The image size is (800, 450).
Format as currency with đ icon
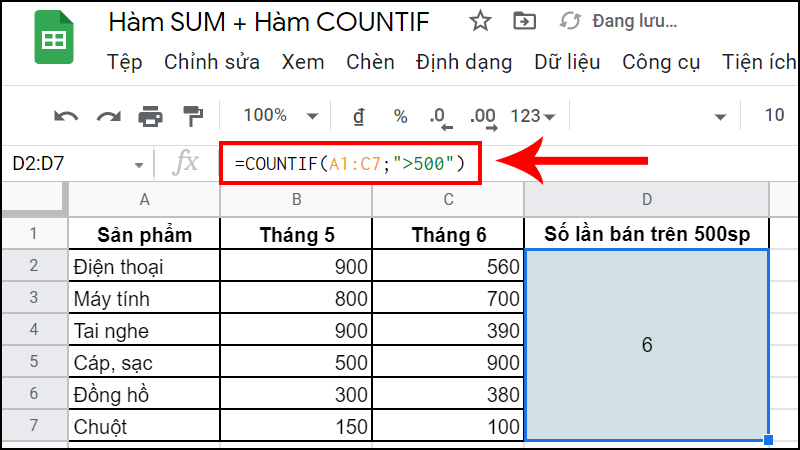coord(358,116)
